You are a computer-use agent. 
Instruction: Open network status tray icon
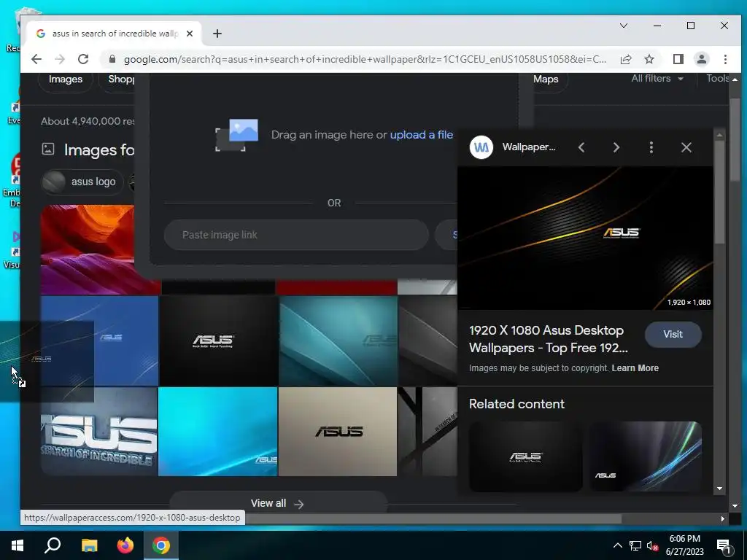635,545
